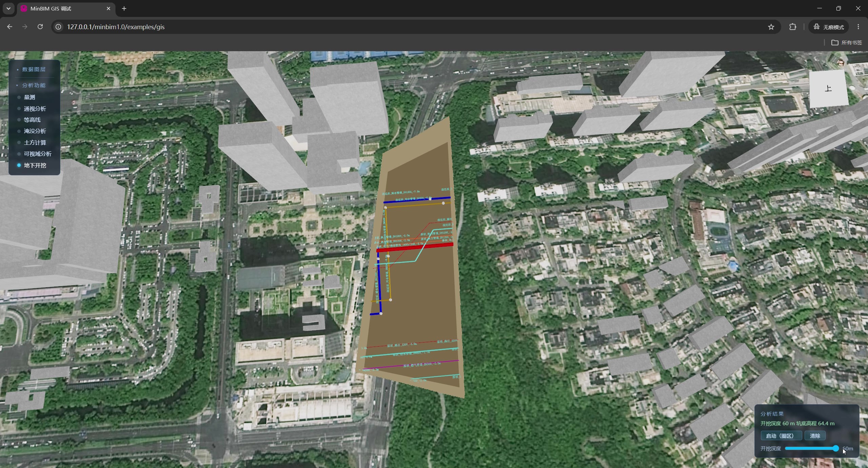Expand the 数据图层 section

click(31, 69)
